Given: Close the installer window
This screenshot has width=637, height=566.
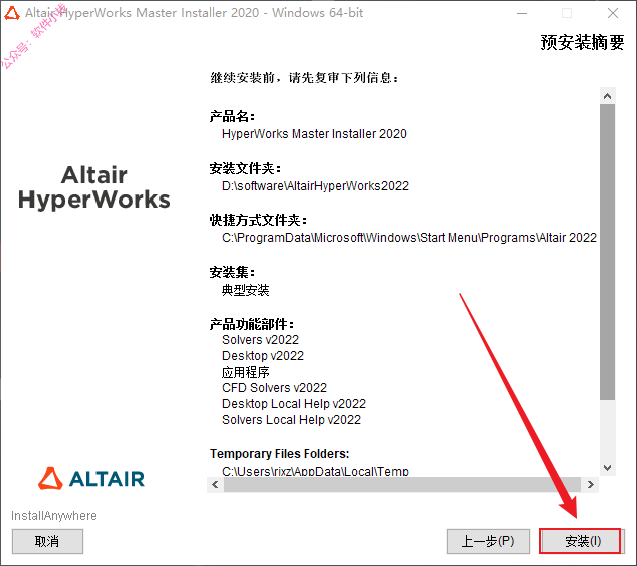Looking at the screenshot, I should [613, 13].
